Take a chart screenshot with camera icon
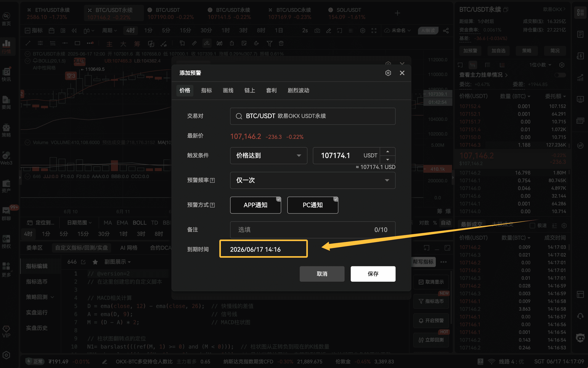Screen dimensions: 588x368 (x=317, y=31)
